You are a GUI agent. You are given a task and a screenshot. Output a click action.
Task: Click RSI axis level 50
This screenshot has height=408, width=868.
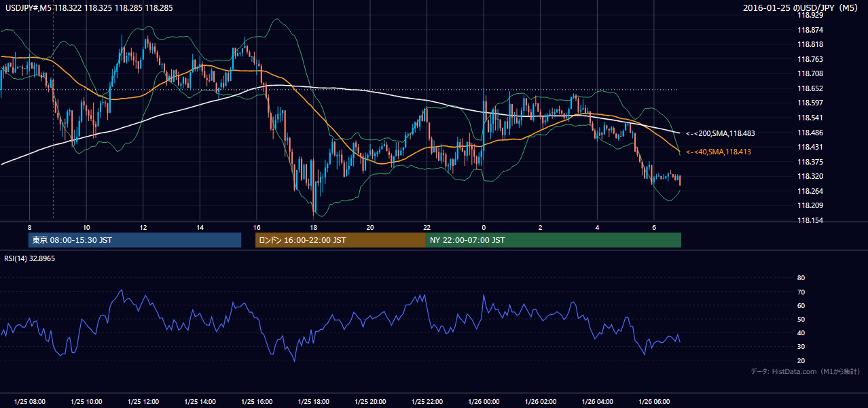click(x=801, y=319)
